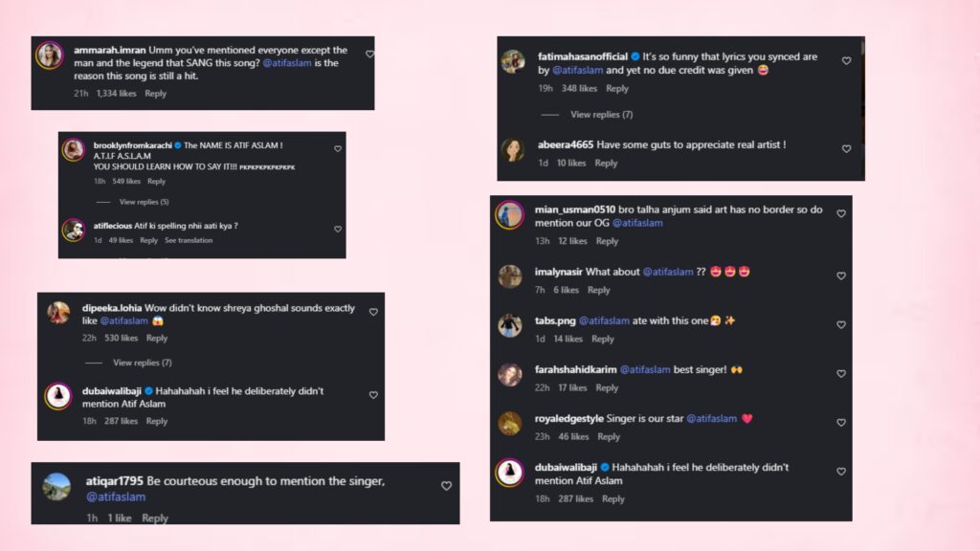View the 5 replies below brooklynfromkarachi
980x551 pixels.
pos(144,202)
